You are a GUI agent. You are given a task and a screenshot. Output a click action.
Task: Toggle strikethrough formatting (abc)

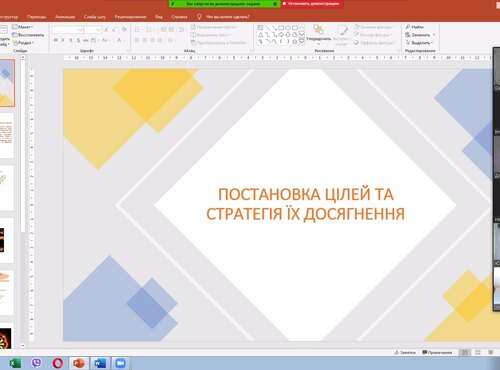pyautogui.click(x=86, y=40)
